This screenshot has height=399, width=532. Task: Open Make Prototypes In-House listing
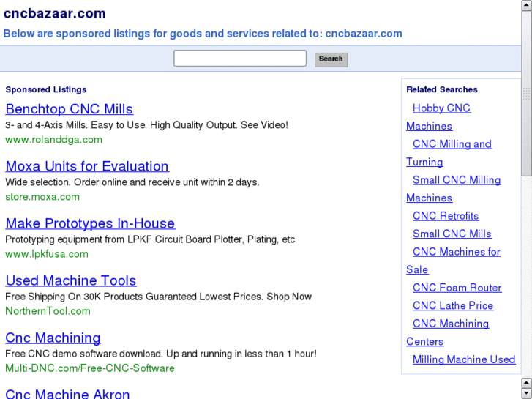click(90, 223)
